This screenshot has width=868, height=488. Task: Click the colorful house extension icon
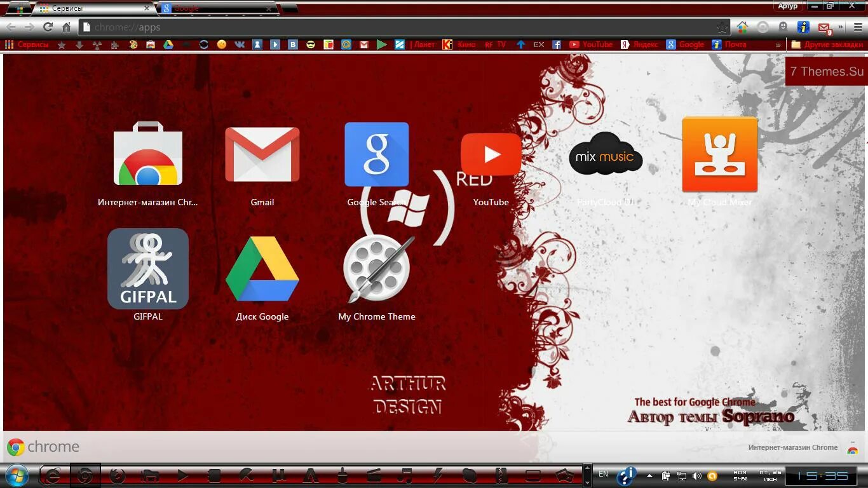tap(742, 27)
